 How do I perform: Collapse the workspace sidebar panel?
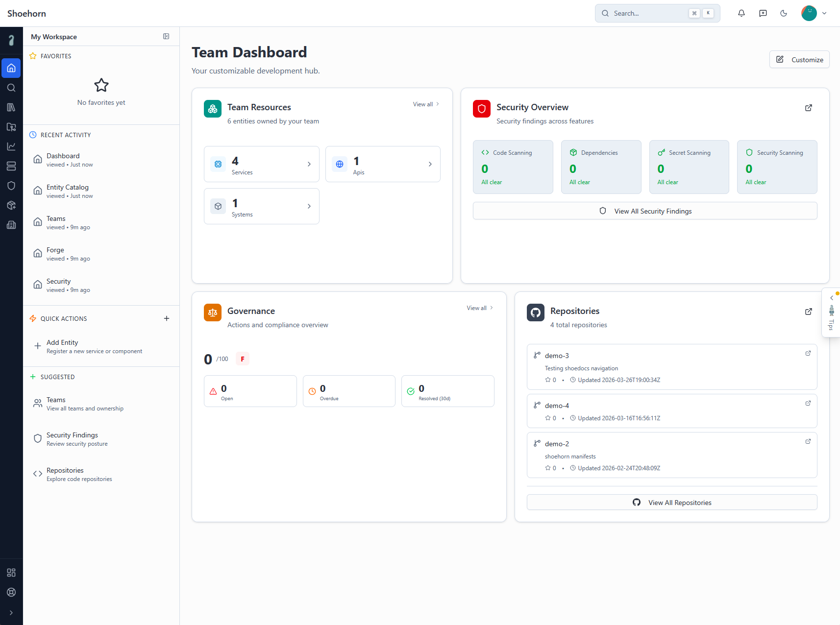tap(166, 36)
